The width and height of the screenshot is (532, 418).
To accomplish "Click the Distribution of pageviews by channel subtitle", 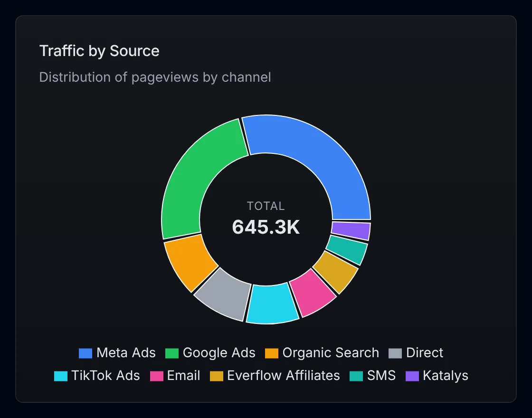I will (x=155, y=77).
